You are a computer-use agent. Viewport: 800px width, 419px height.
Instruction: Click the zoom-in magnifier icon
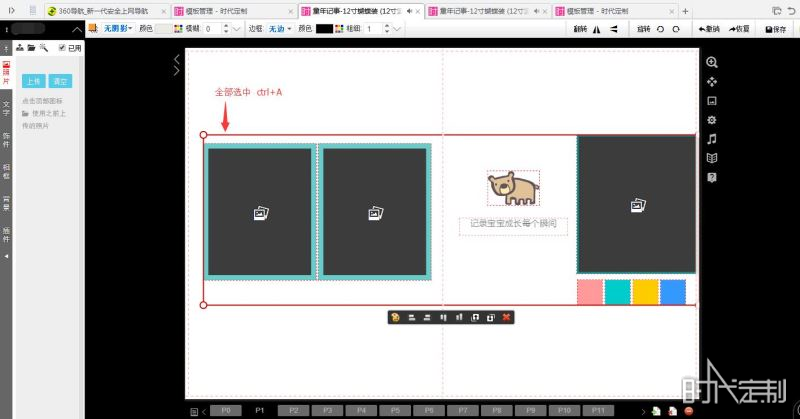712,62
